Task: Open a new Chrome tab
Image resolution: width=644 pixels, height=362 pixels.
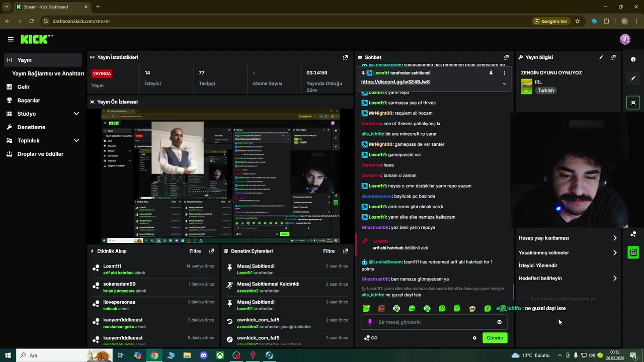Action: tap(98, 7)
